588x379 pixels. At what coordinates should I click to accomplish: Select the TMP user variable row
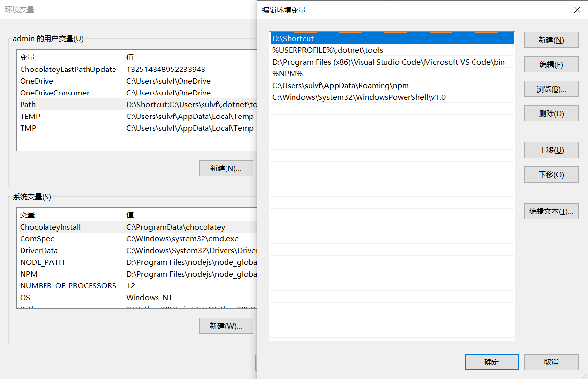coord(137,128)
